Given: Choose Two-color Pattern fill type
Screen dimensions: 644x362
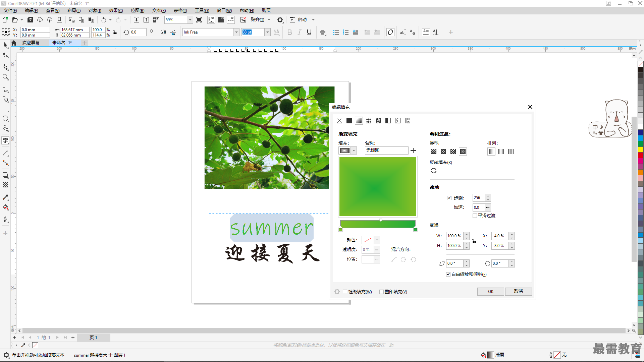Looking at the screenshot, I should (x=388, y=121).
